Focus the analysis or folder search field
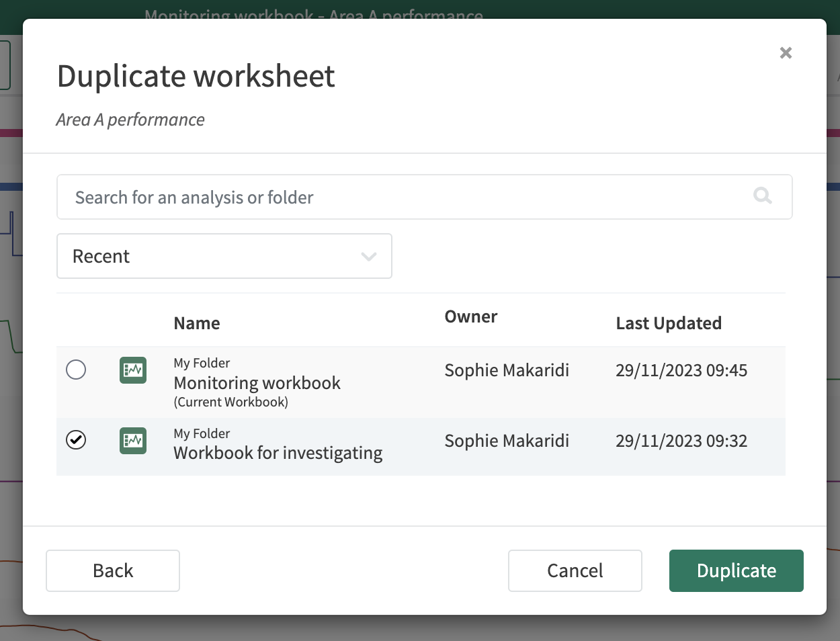This screenshot has height=641, width=840. 403,197
